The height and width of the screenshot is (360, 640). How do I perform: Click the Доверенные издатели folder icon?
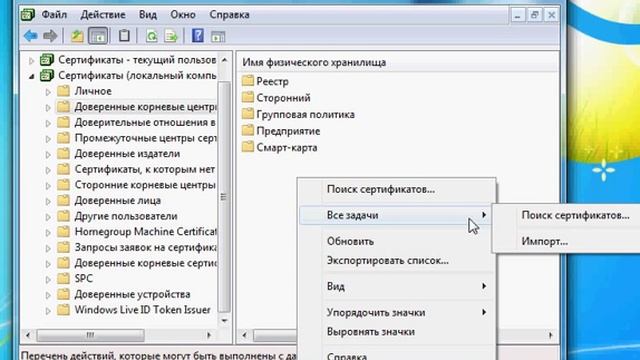(x=63, y=153)
